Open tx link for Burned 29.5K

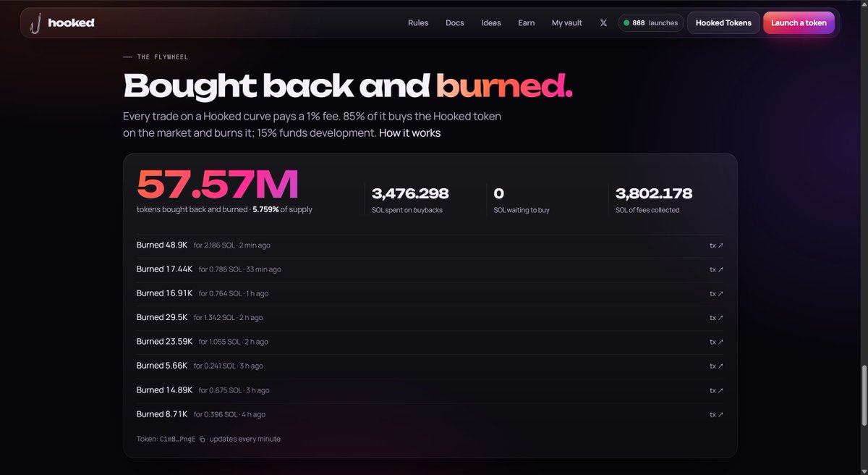coord(716,318)
